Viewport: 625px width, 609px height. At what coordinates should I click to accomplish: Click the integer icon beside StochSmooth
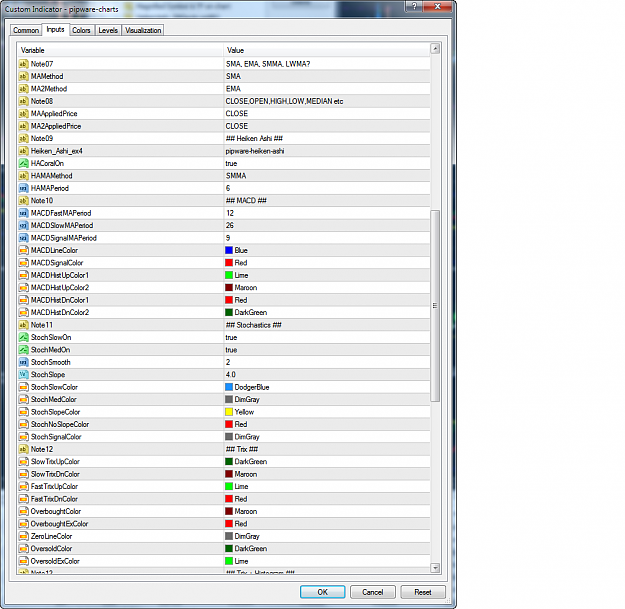coord(24,362)
